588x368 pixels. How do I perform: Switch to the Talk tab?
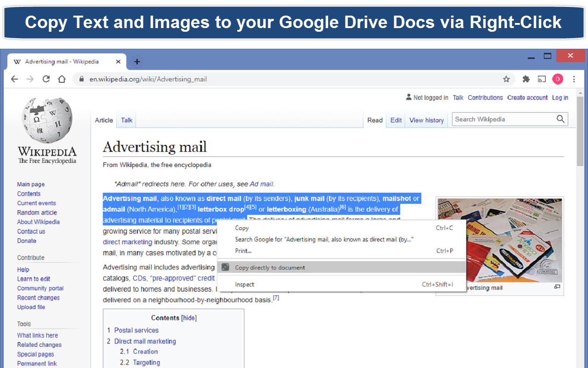tap(126, 120)
